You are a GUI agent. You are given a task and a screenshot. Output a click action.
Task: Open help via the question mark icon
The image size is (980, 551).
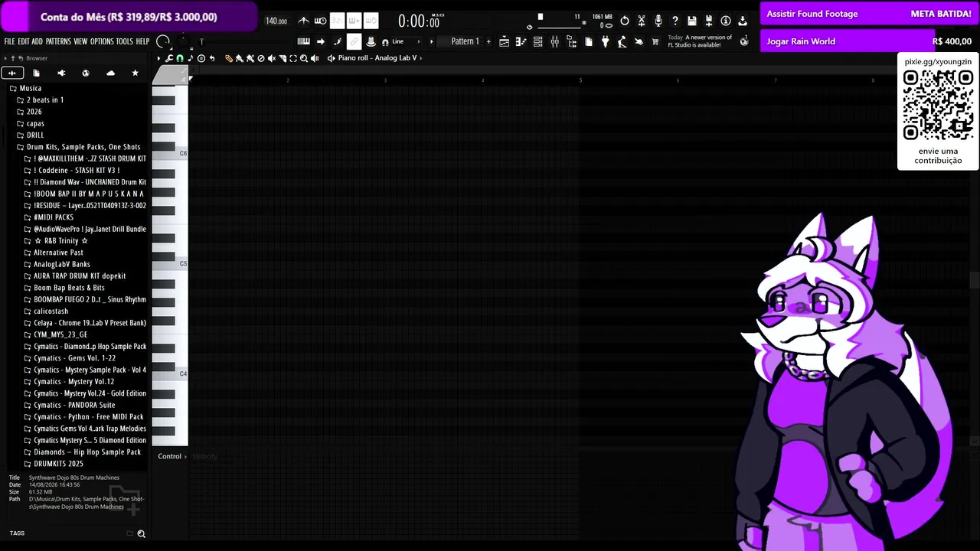675,21
